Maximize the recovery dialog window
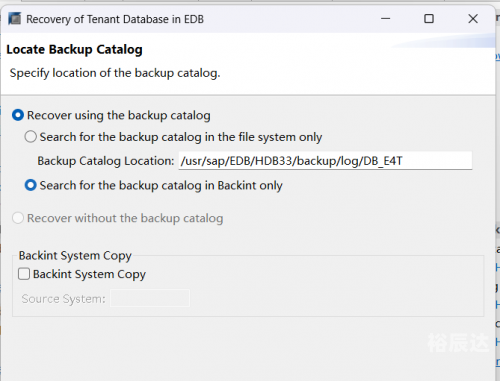Image resolution: width=500 pixels, height=381 pixels. click(x=429, y=19)
